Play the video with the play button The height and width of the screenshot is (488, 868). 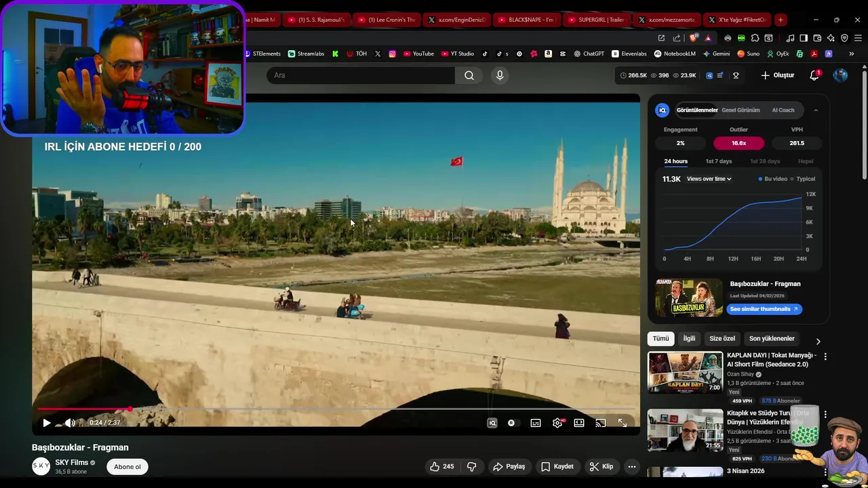pyautogui.click(x=46, y=423)
